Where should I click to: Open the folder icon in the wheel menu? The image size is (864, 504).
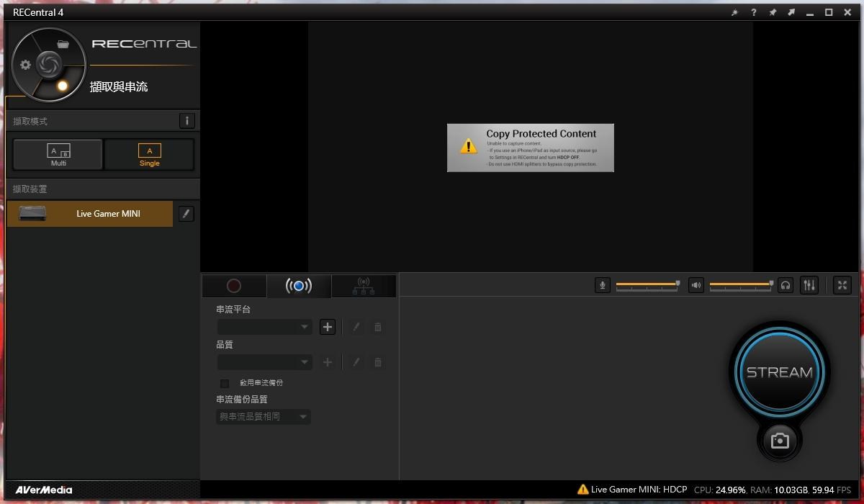(63, 44)
